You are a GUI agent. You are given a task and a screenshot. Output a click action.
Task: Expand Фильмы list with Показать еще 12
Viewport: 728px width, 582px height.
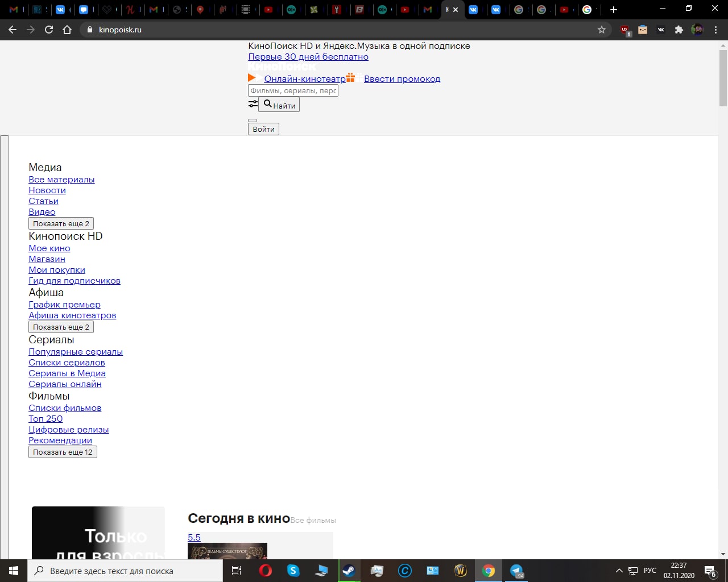click(x=63, y=452)
